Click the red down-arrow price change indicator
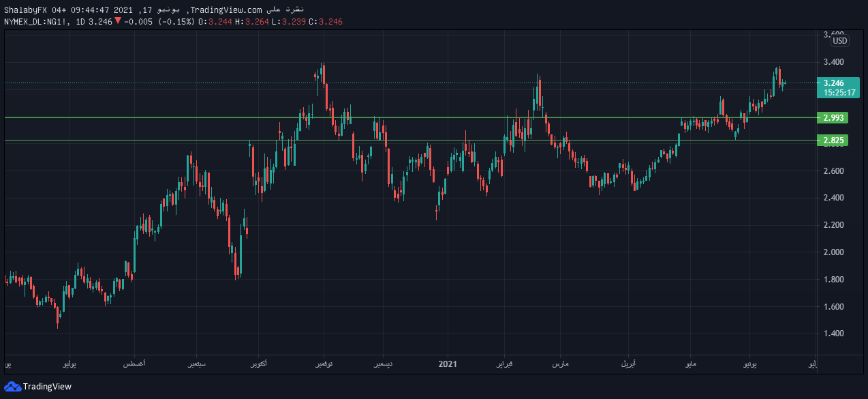Viewport: 868px width, 399px height. pos(118,21)
